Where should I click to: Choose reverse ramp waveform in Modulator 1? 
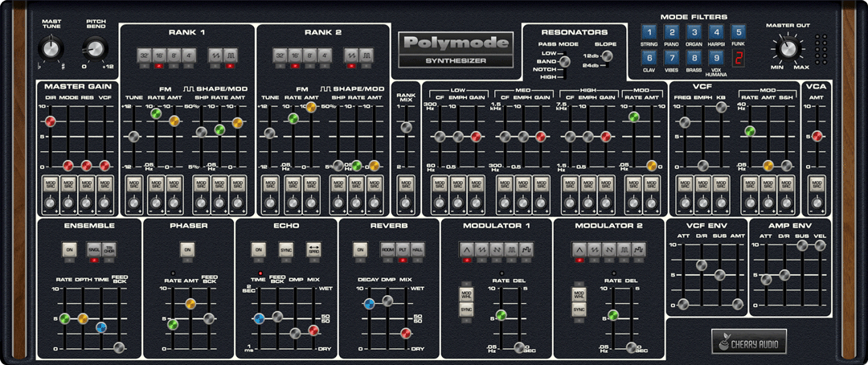click(x=499, y=249)
